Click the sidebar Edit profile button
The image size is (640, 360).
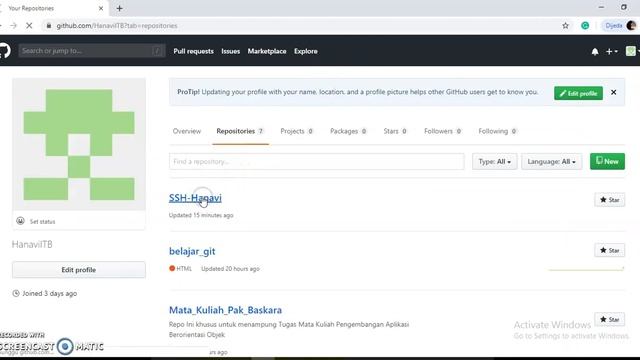[x=79, y=270]
